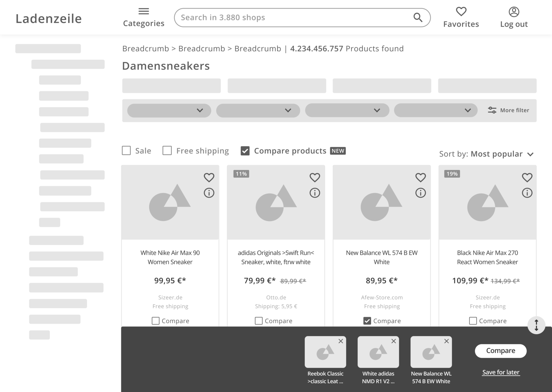Click the Shipping: 5,95 € text
The image size is (552, 392).
click(276, 306)
